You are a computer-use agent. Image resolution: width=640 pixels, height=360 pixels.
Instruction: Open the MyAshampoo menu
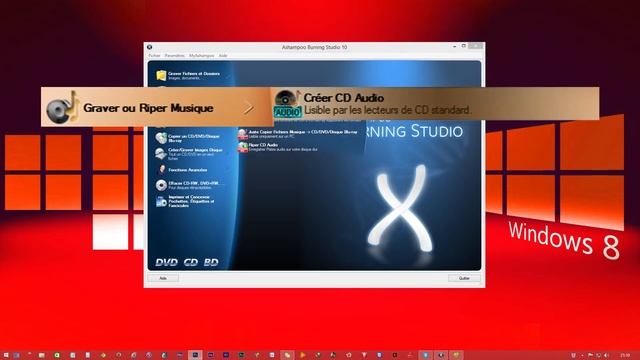202,56
